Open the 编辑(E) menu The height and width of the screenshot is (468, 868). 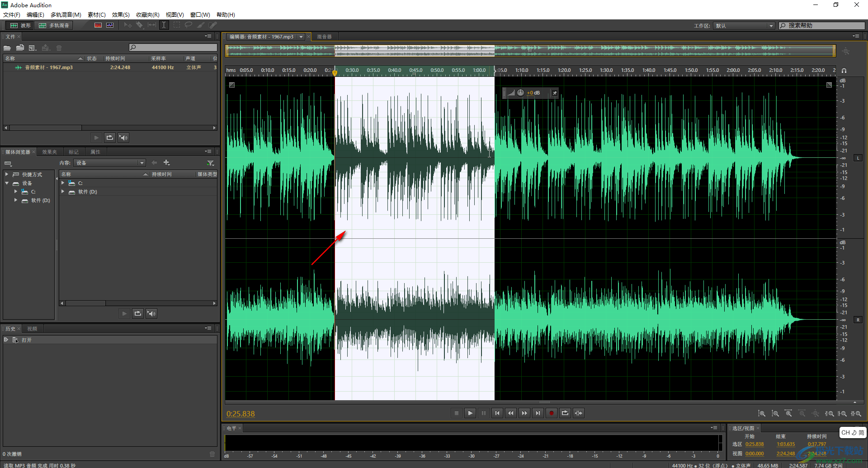[35, 15]
